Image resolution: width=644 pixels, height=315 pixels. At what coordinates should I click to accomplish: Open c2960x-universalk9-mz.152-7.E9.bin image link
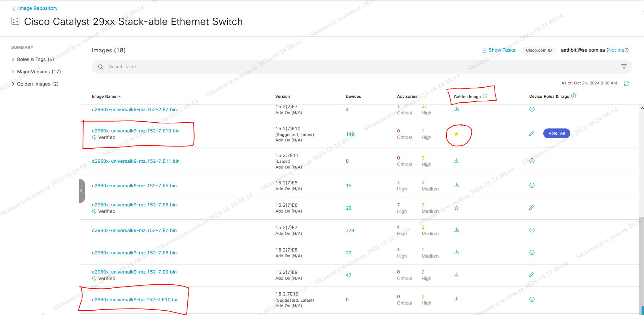(134, 272)
